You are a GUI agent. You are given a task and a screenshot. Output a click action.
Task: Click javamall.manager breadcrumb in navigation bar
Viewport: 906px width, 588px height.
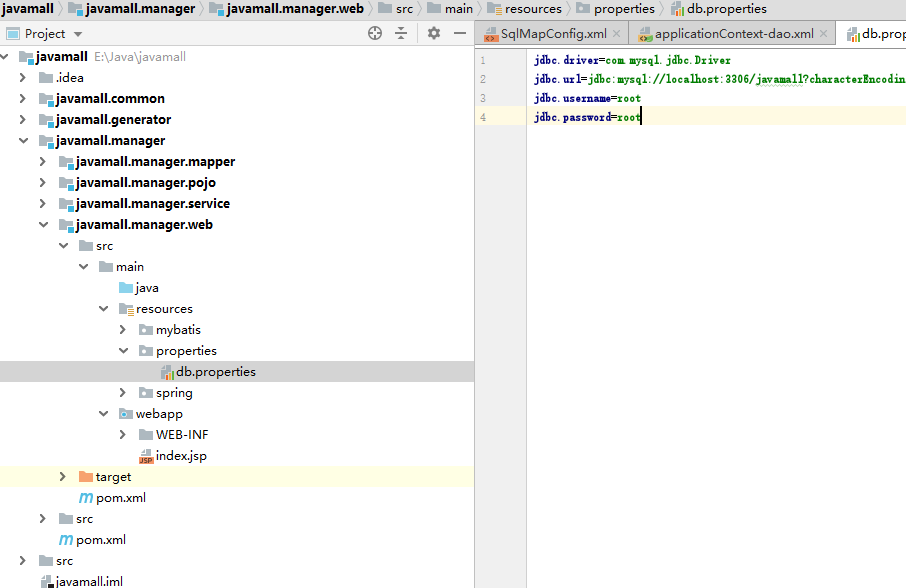pyautogui.click(x=139, y=9)
